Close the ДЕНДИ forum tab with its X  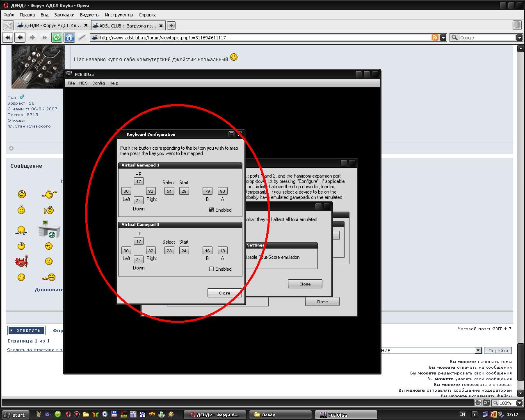(86, 25)
